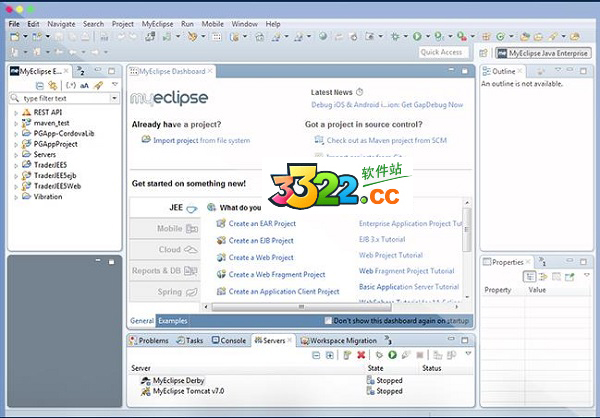Switch to the Tasks tab
The image size is (600, 418).
click(x=190, y=340)
